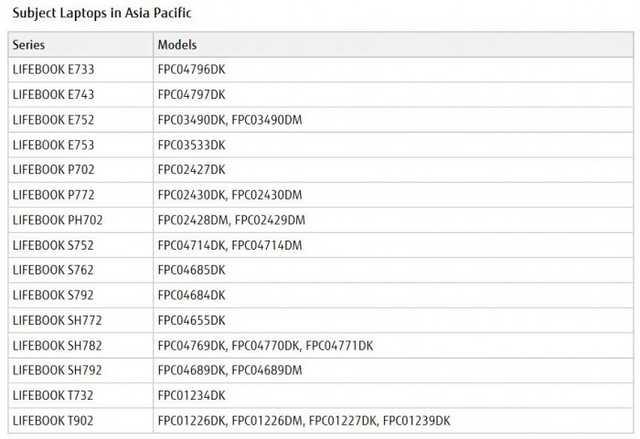Screen dimensions: 640x439
Task: Select the LIFEBOOK T902 series cell
Action: (x=53, y=420)
